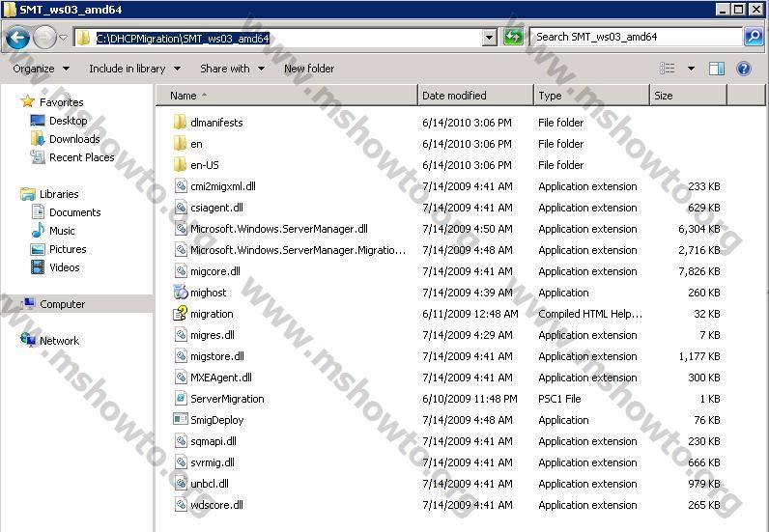Viewport: 769px width, 532px height.
Task: Select the cmi2migxml.dll file icon
Action: click(181, 186)
